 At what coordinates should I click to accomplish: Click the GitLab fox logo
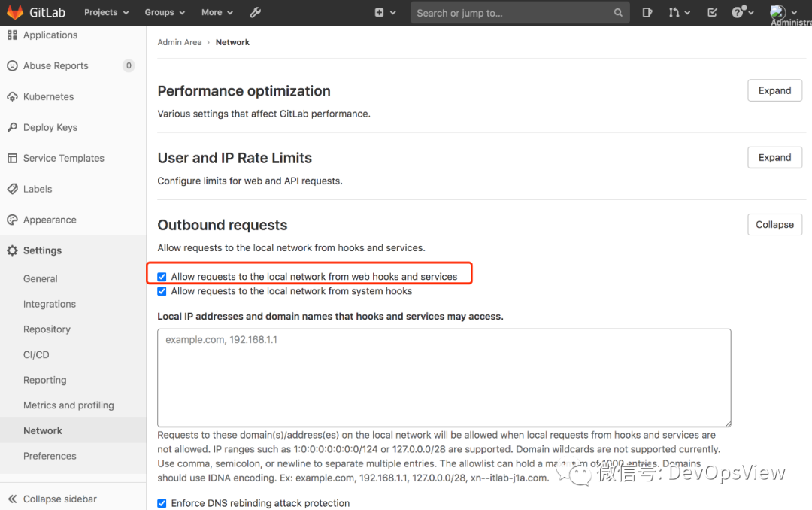[15, 11]
